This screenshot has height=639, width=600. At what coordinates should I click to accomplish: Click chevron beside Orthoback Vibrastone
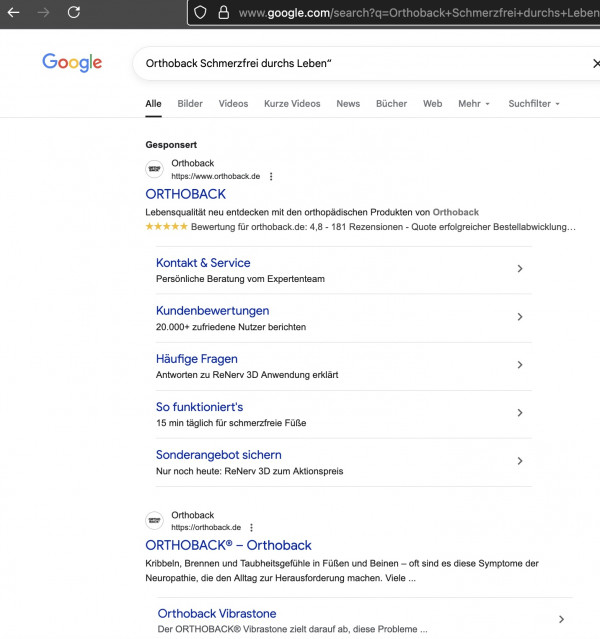561,619
